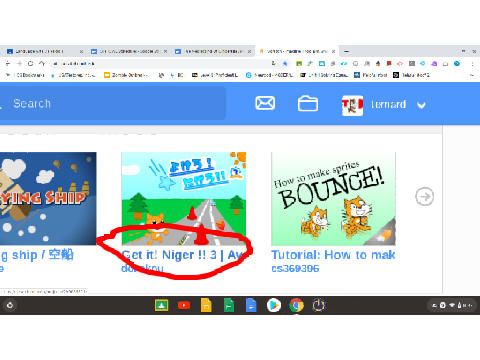Reload the page with the refresh icon
Screen dimensions: 480x360
30,63
